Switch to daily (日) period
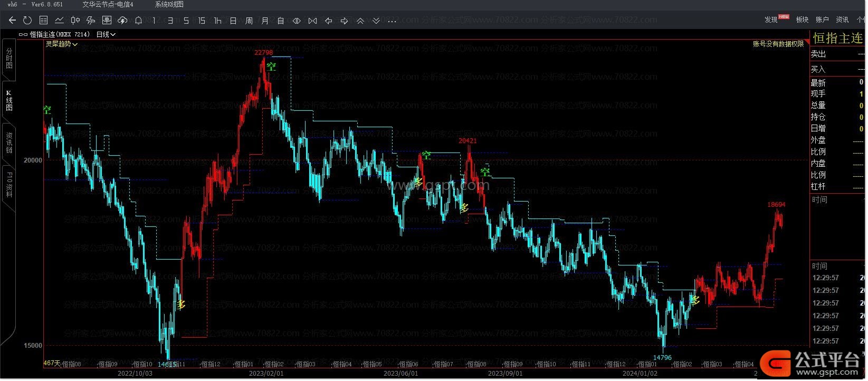Viewport: 868px width, 381px height. (233, 21)
